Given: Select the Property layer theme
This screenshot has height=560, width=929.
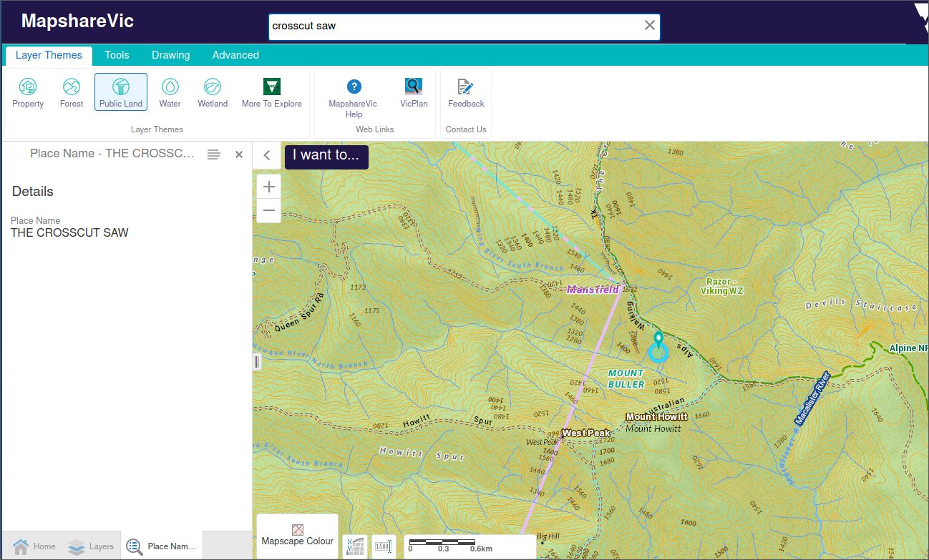Looking at the screenshot, I should (x=28, y=93).
